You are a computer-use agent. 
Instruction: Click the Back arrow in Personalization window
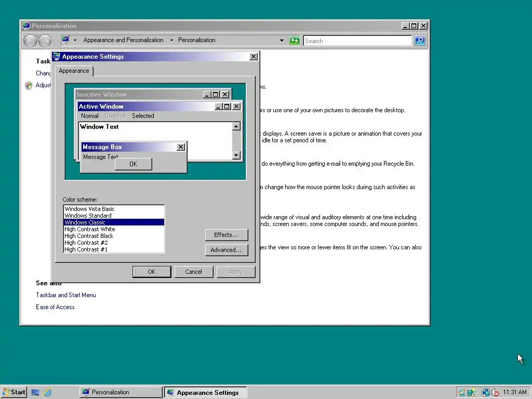point(31,41)
